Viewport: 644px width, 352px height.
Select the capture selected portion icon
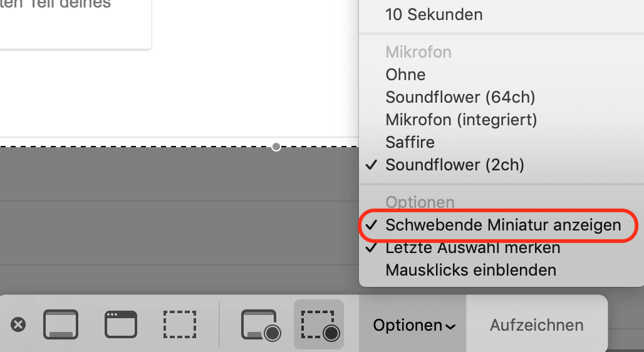pos(180,324)
